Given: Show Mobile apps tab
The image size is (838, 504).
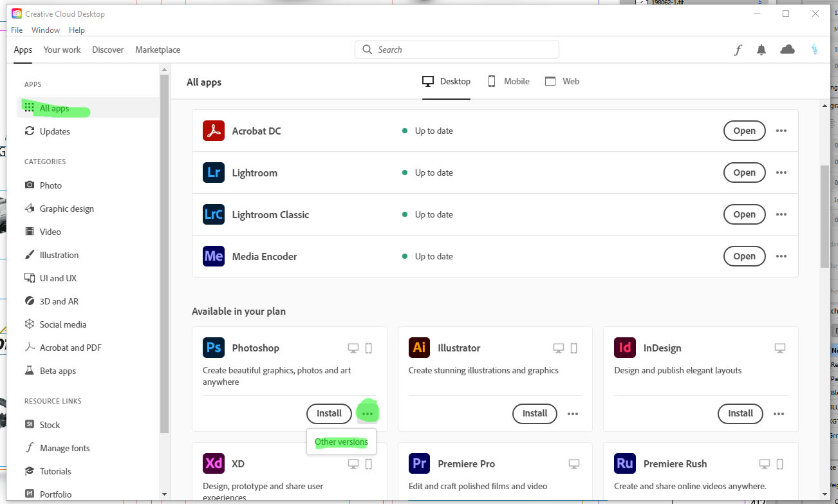Looking at the screenshot, I should point(508,82).
